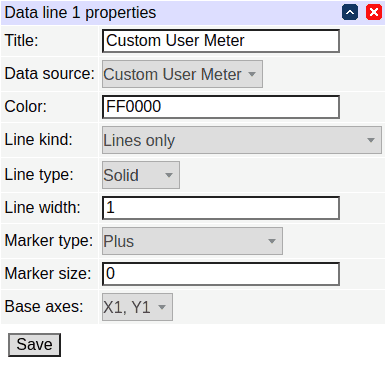Viewport: 386px width, 373px height.
Task: Open the Line kind dropdown
Action: click(x=242, y=140)
